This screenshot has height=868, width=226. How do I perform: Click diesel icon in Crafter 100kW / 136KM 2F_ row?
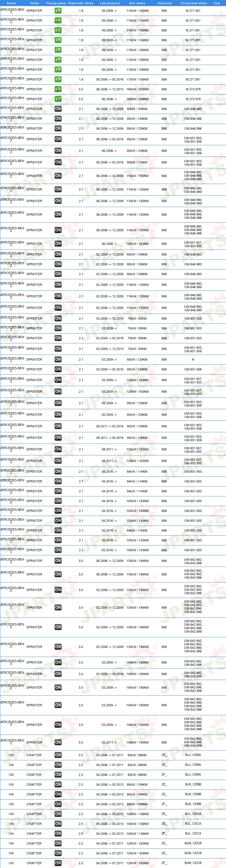pos(58,834)
